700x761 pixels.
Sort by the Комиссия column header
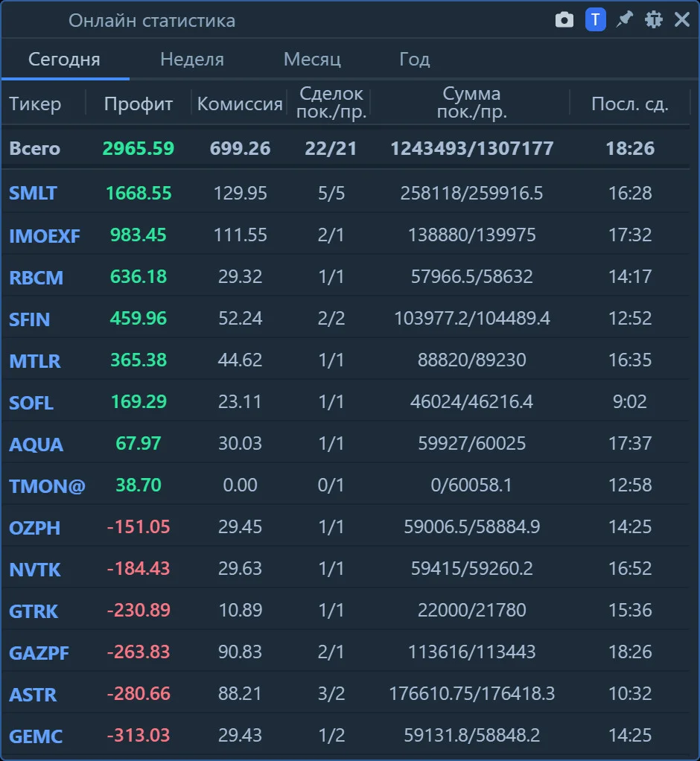point(240,104)
